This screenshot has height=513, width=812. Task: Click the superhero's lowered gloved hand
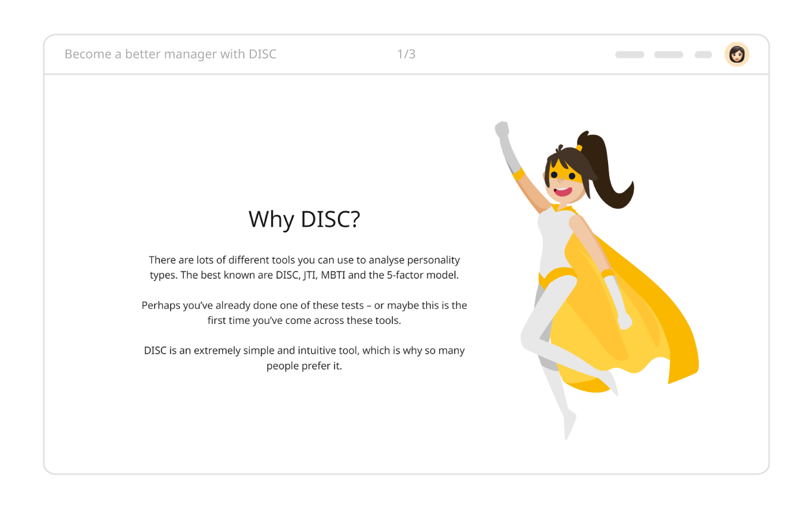pos(624,320)
